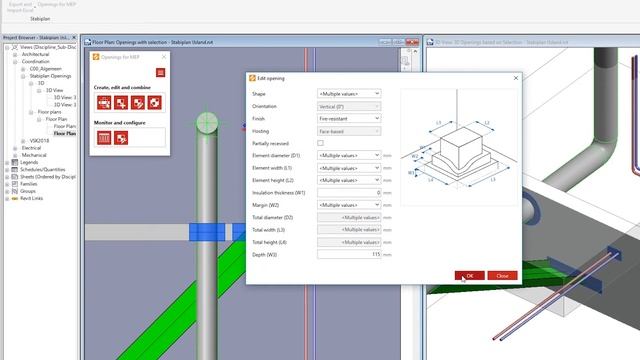Click the Floor Plan window title icon
640x360 pixels.
coord(87,42)
